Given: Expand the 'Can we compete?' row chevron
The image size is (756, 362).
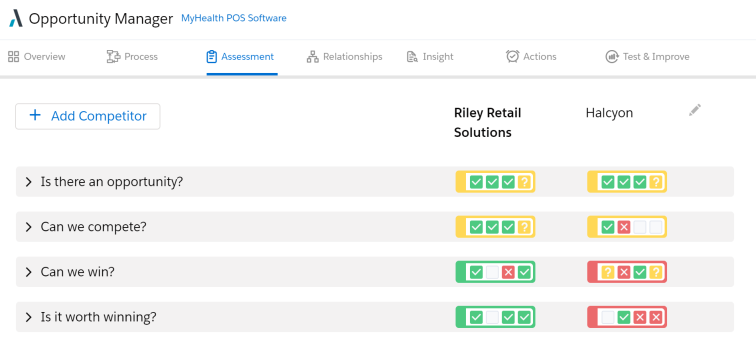Looking at the screenshot, I should pyautogui.click(x=28, y=227).
